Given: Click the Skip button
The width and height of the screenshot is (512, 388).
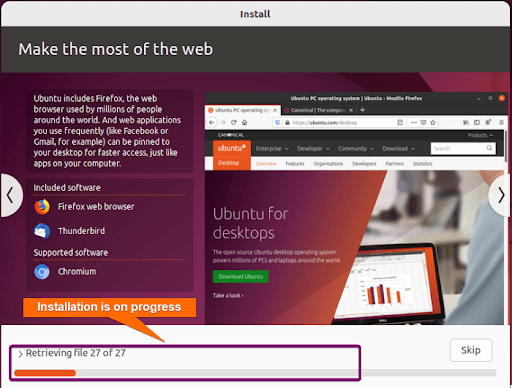Looking at the screenshot, I should [471, 350].
